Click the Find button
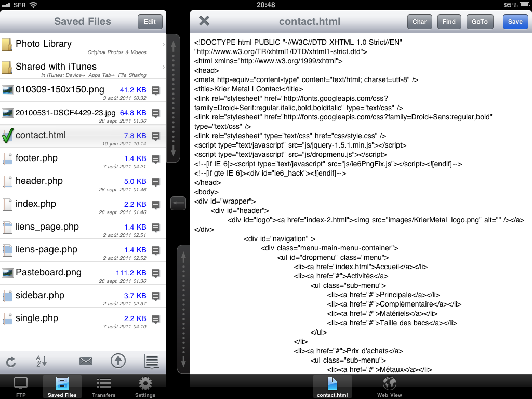 (x=449, y=22)
